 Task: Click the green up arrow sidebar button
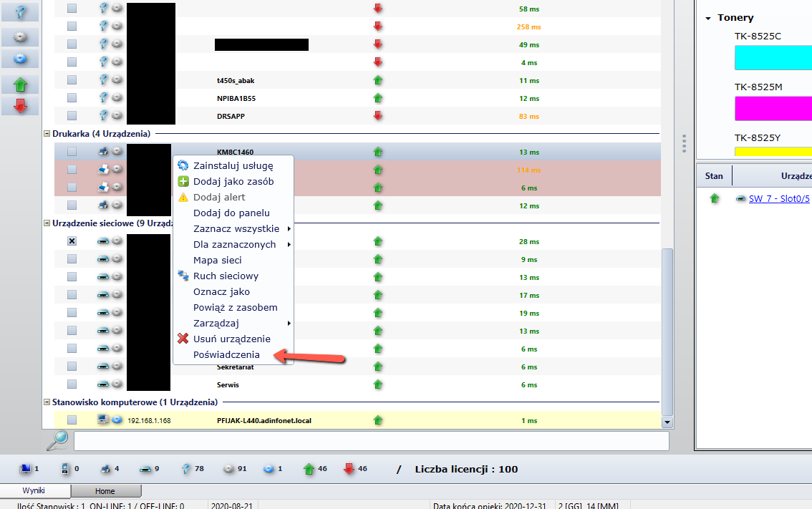tap(20, 85)
